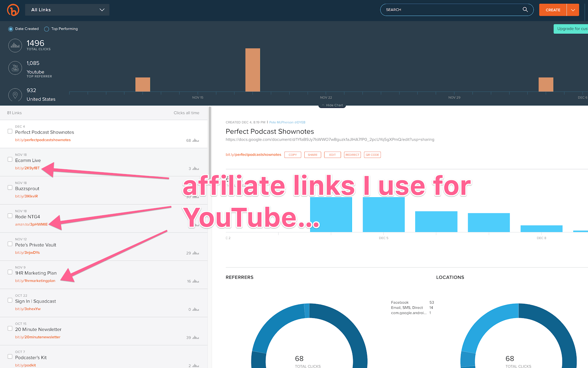Viewport: 588px width, 368px height.
Task: Select the Rode NTG4 link title
Action: (28, 217)
